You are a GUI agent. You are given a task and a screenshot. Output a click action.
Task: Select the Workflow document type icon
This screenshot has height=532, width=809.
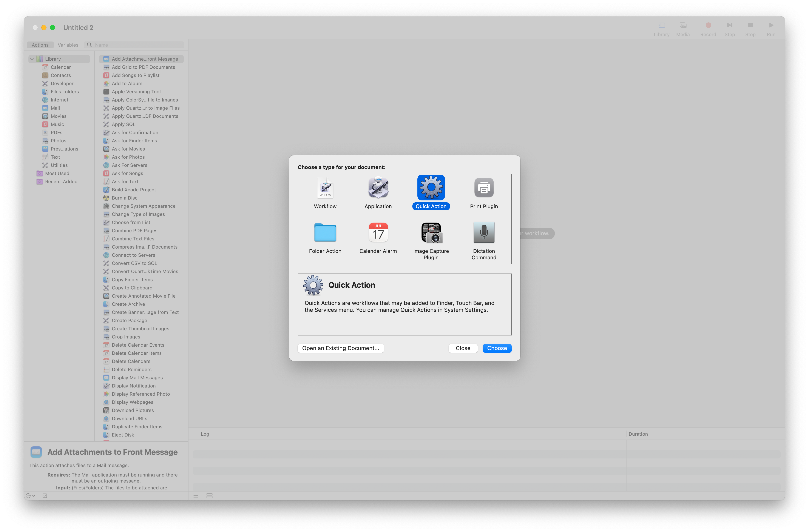point(325,188)
